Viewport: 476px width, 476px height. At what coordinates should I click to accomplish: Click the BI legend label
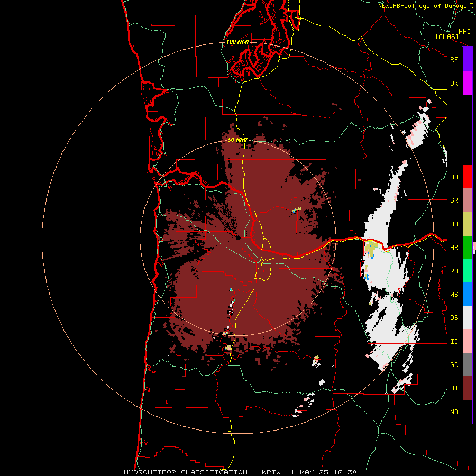pos(454,388)
